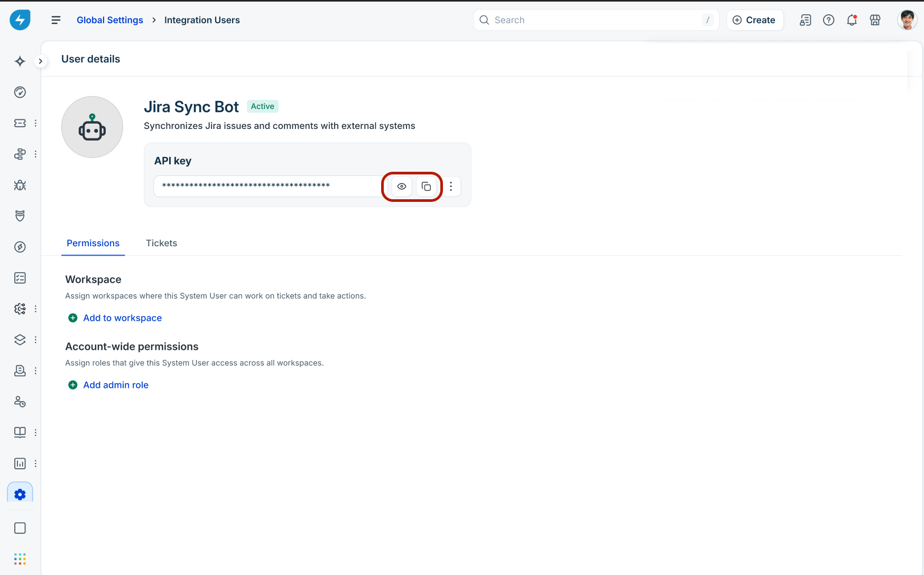Image resolution: width=924 pixels, height=575 pixels.
Task: Open the person-with-list icon in top bar
Action: (806, 20)
